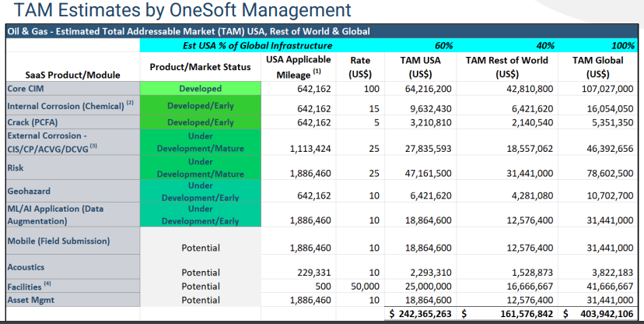
Task: Select Geohazard Rest of World value 4,281,080
Action: [532, 195]
